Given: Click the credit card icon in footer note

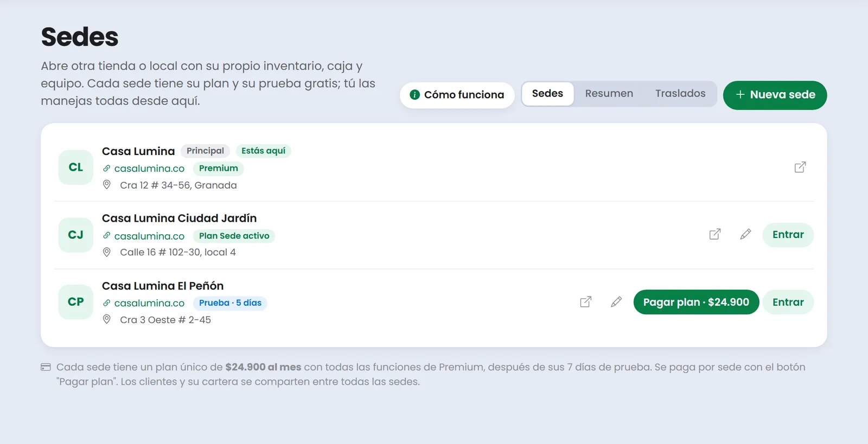Looking at the screenshot, I should click(46, 367).
